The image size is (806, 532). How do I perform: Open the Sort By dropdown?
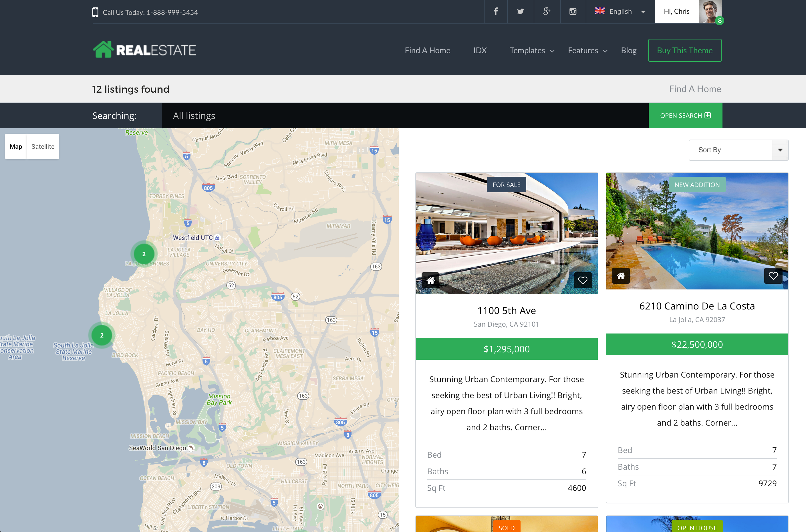click(x=738, y=150)
